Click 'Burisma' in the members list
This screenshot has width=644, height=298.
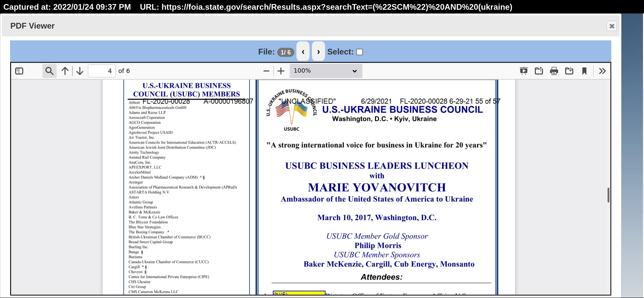point(135,257)
